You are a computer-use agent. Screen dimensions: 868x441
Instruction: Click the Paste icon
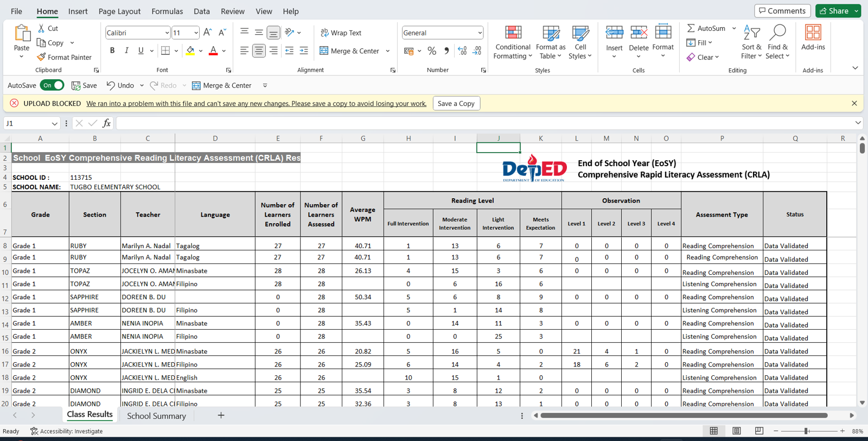point(22,34)
